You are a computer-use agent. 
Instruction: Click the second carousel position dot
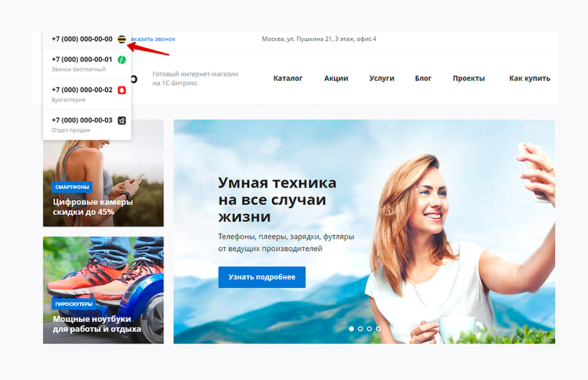tap(360, 329)
